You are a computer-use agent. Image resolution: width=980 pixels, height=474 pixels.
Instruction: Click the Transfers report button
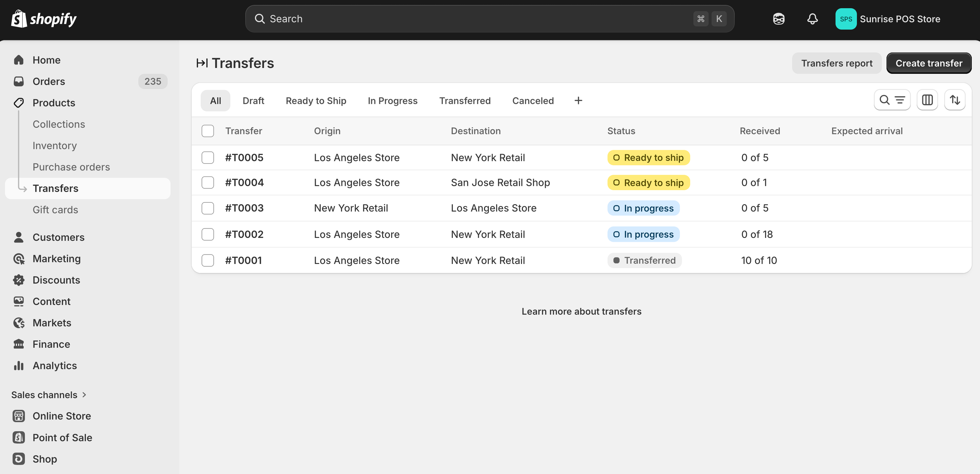click(x=837, y=63)
